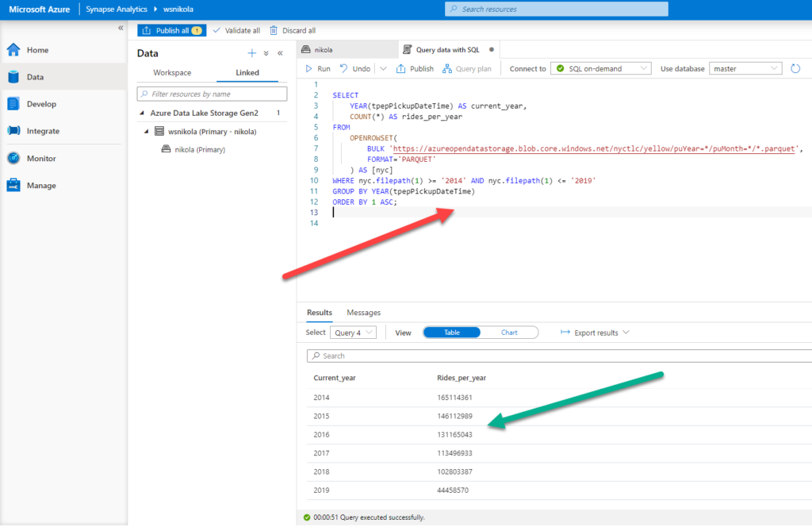
Task: Open the Use database master dropdown
Action: [745, 68]
